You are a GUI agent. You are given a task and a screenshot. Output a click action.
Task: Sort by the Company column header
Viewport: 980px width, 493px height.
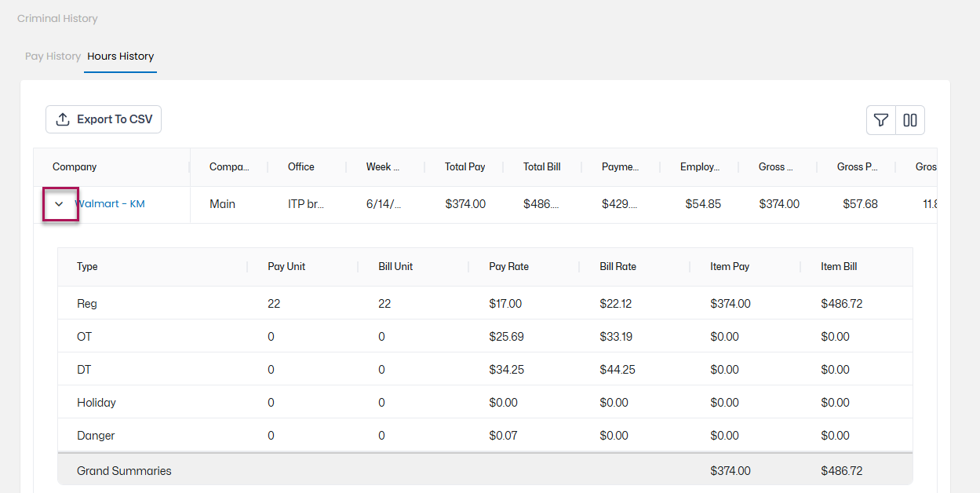(x=75, y=167)
